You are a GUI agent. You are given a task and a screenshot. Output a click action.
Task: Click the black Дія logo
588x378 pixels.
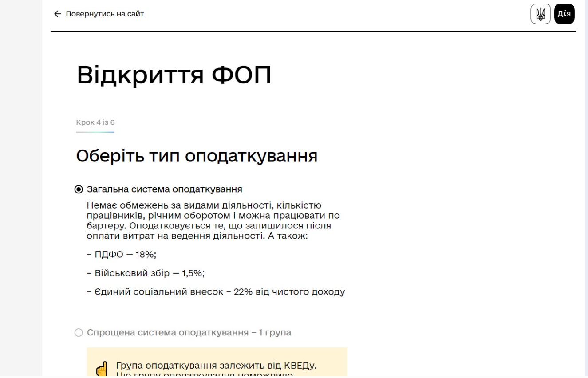(564, 14)
